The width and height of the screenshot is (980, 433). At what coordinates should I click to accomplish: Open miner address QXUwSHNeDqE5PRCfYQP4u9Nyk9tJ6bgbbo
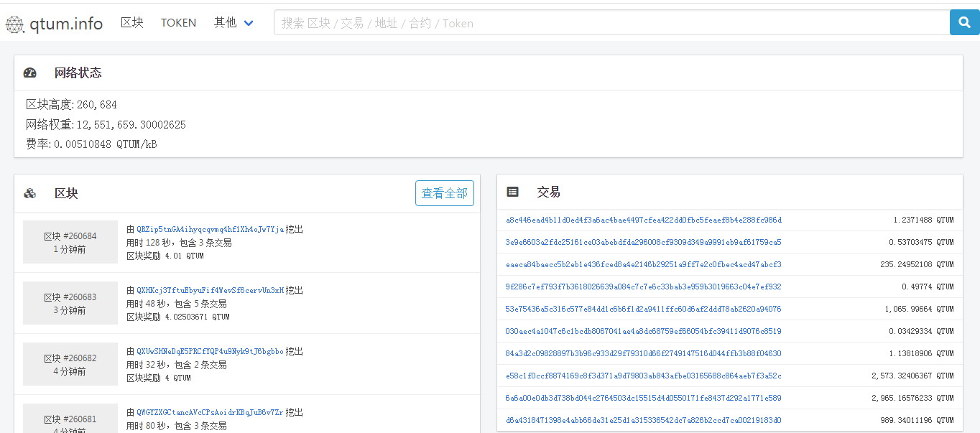[x=210, y=352]
